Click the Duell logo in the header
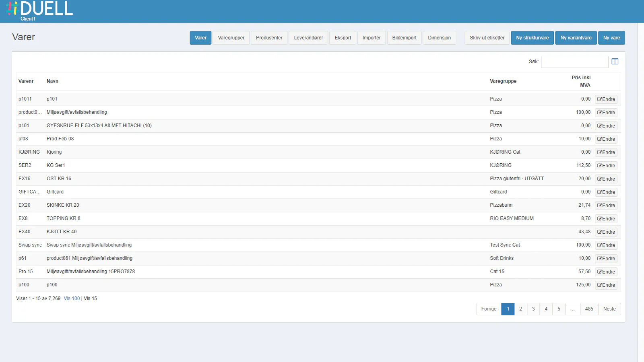 pos(40,10)
